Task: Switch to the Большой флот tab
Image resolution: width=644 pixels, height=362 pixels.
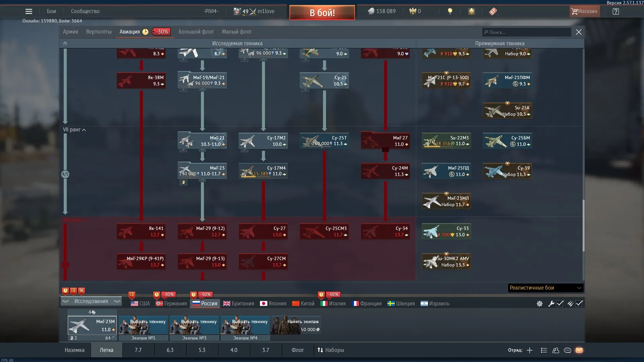Action: tap(196, 32)
